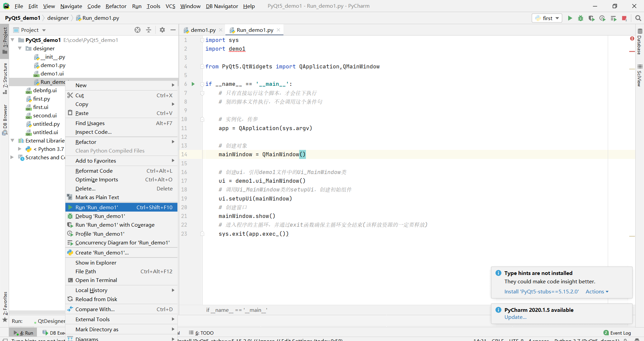The image size is (644, 341).
Task: Select Compare With... menu entry
Action: (x=121, y=309)
